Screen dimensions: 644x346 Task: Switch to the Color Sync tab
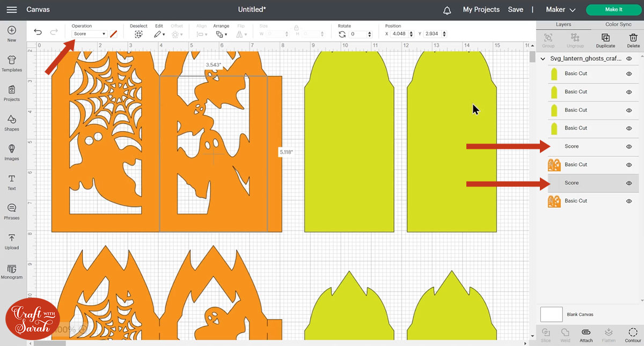618,24
